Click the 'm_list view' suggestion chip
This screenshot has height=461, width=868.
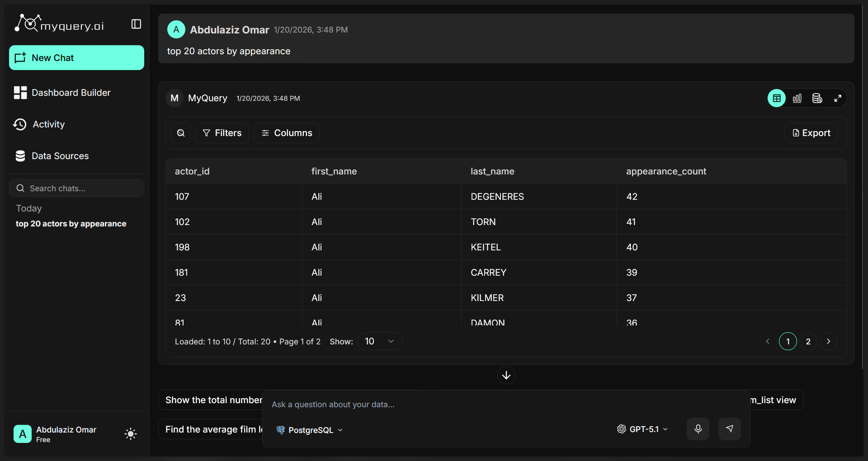(776, 400)
